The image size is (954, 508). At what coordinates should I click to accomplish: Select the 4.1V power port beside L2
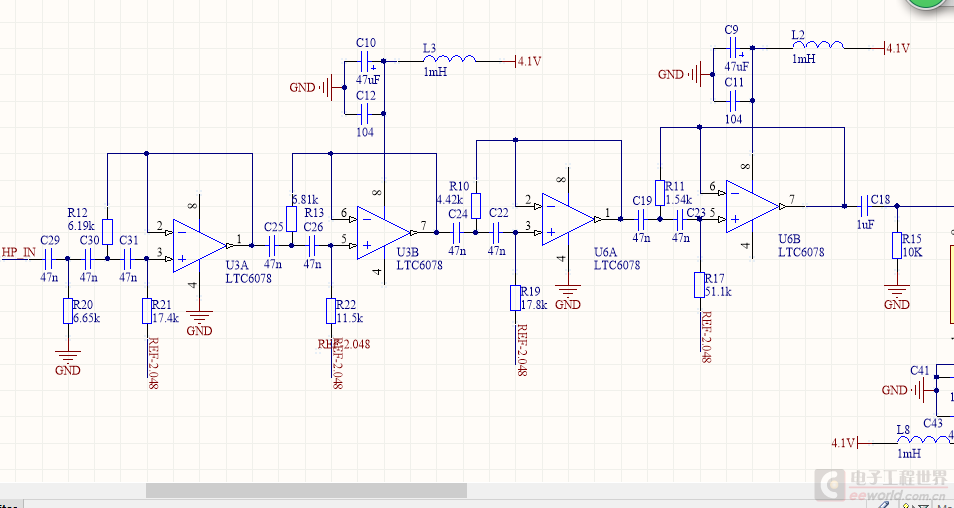(896, 48)
